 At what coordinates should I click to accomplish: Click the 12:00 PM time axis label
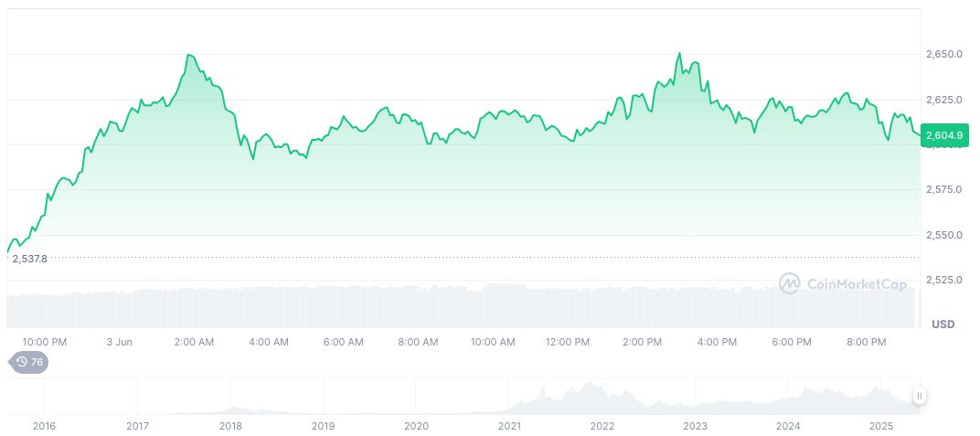(568, 342)
